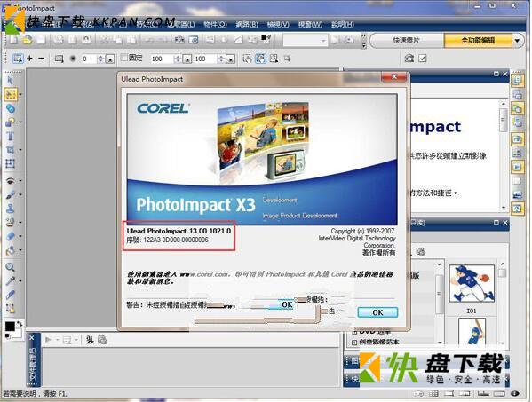Select the Text tool
The width and height of the screenshot is (532, 402).
[x=10, y=136]
